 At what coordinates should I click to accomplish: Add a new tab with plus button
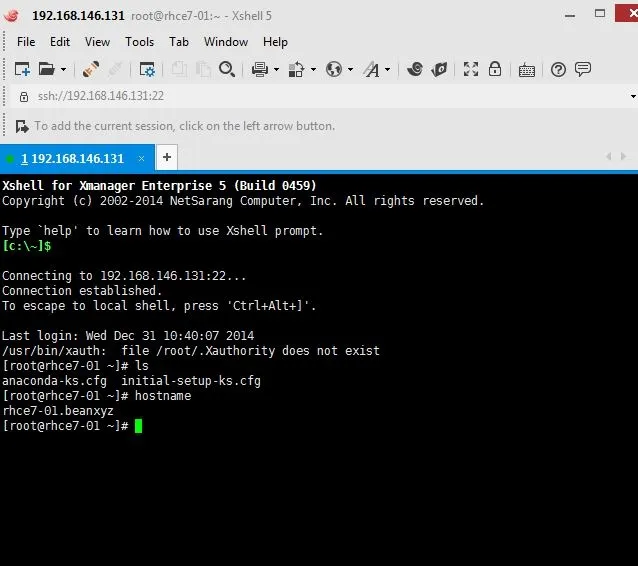(x=167, y=157)
